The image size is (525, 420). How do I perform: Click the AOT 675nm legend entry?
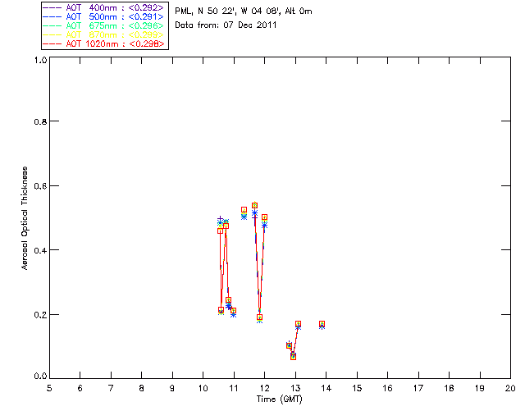click(103, 25)
